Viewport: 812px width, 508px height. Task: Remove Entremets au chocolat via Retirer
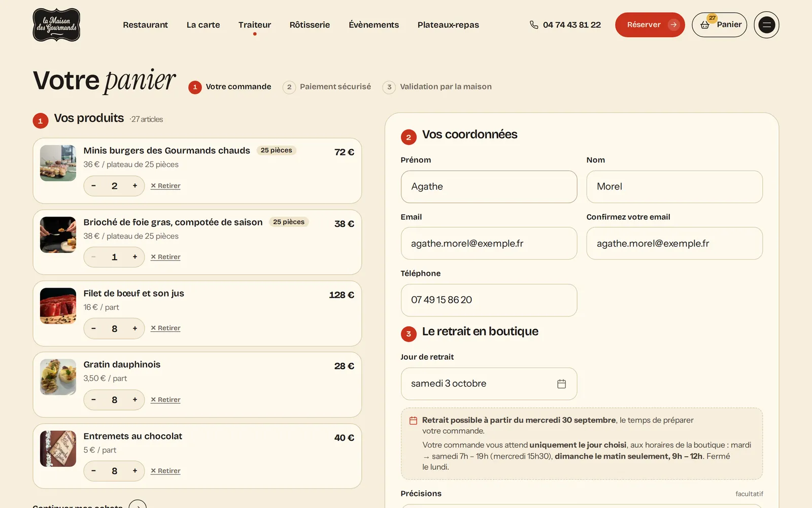(165, 471)
